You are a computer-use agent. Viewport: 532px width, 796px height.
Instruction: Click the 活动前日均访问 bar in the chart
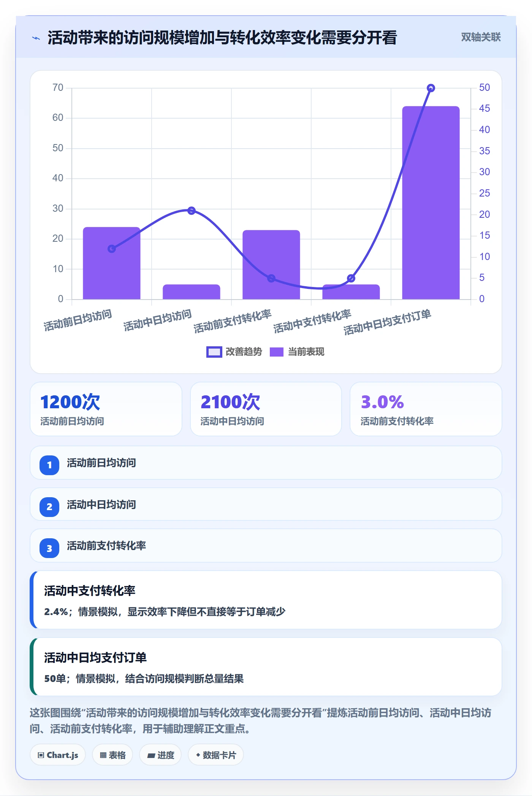[112, 263]
